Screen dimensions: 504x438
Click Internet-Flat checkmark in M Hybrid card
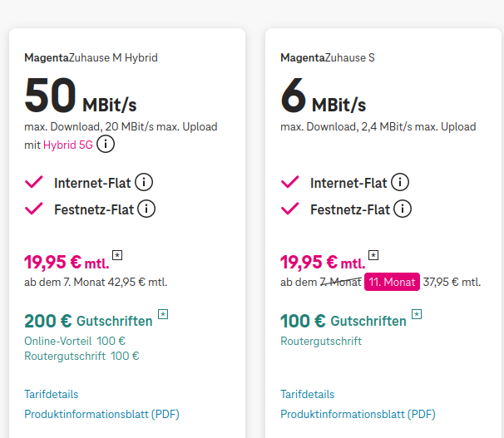click(34, 183)
